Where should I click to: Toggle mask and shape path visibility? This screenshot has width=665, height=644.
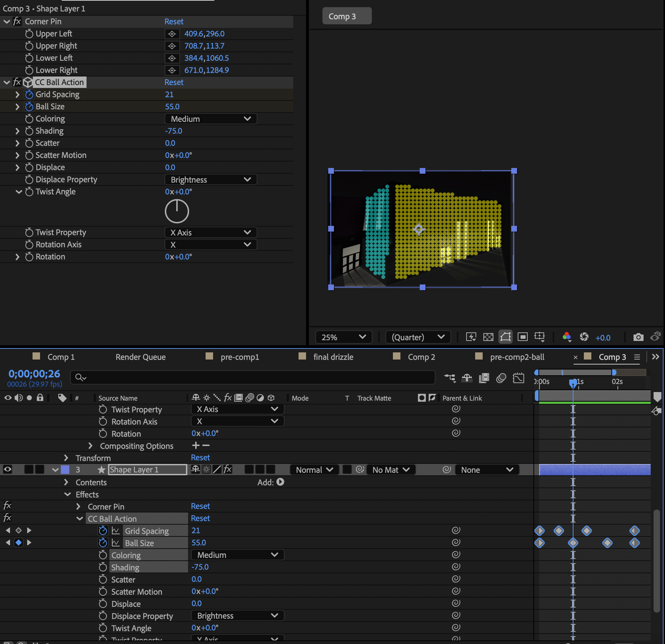coord(505,337)
